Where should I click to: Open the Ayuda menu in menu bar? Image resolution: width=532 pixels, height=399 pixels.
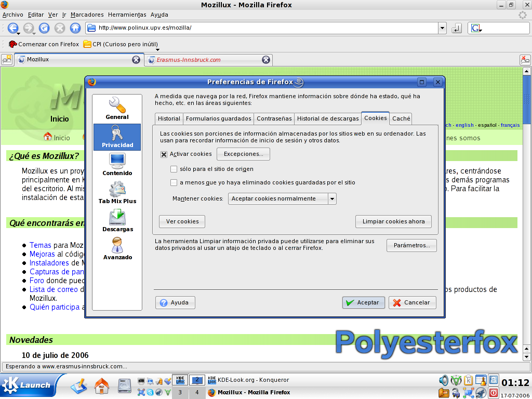(x=159, y=15)
